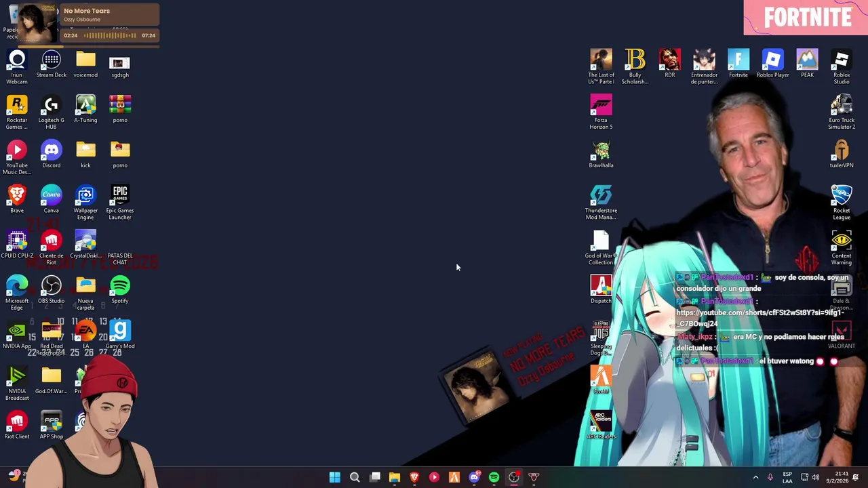
Task: Open File Explorer from taskbar
Action: [395, 477]
